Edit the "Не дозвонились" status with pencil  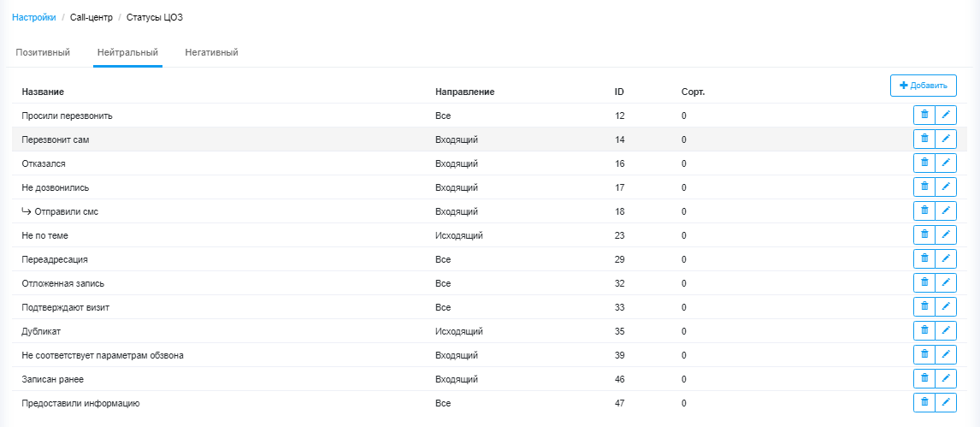click(x=946, y=187)
